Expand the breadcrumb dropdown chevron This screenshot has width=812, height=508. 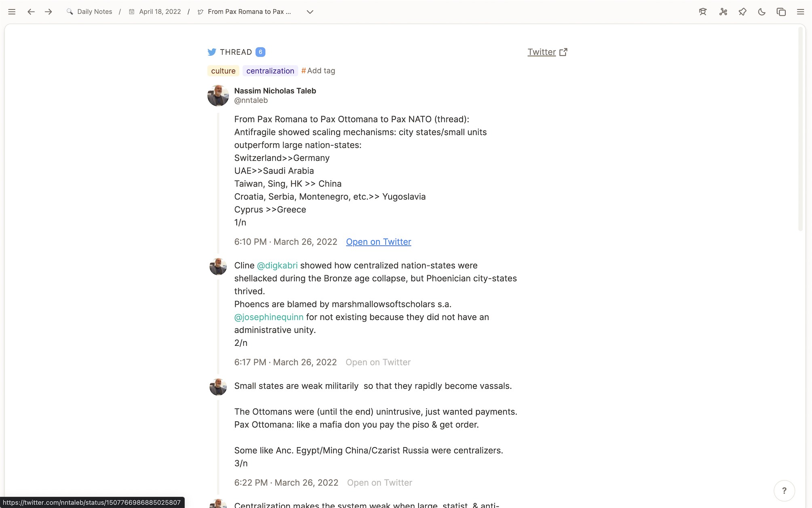click(310, 12)
